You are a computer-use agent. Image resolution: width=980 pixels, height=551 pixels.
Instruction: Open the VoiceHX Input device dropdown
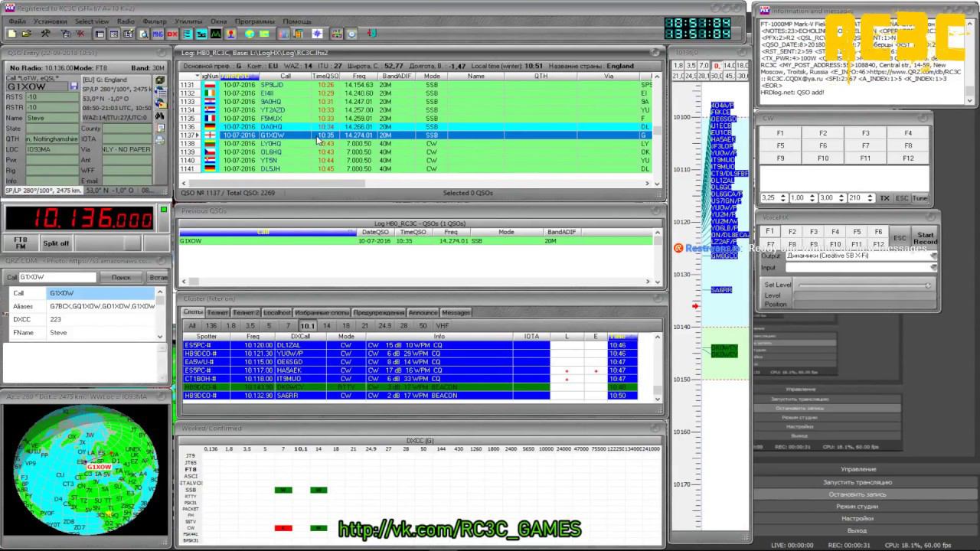(933, 268)
